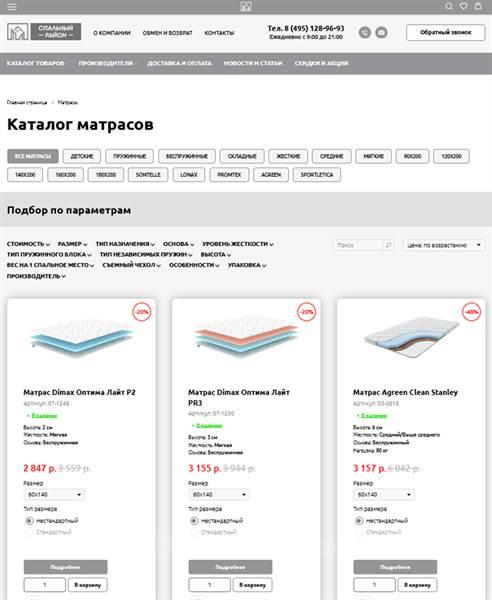
Task: Open shopping bag cart icon
Action: coord(478,6)
